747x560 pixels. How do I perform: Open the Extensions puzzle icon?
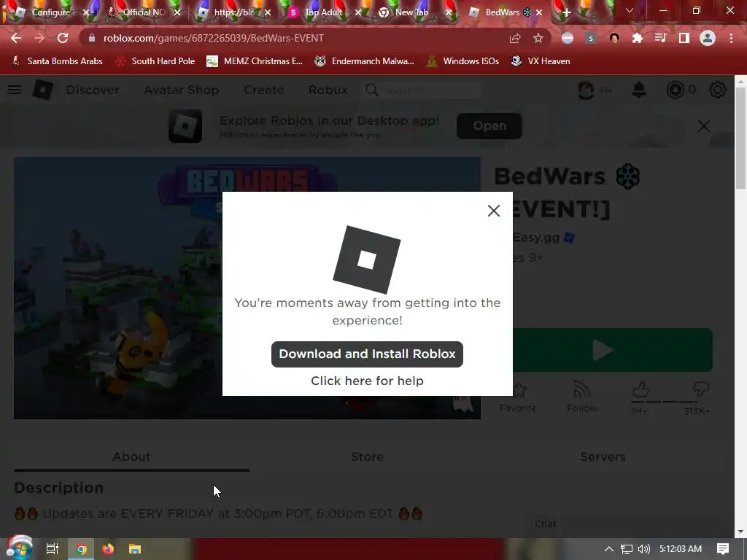tap(637, 38)
